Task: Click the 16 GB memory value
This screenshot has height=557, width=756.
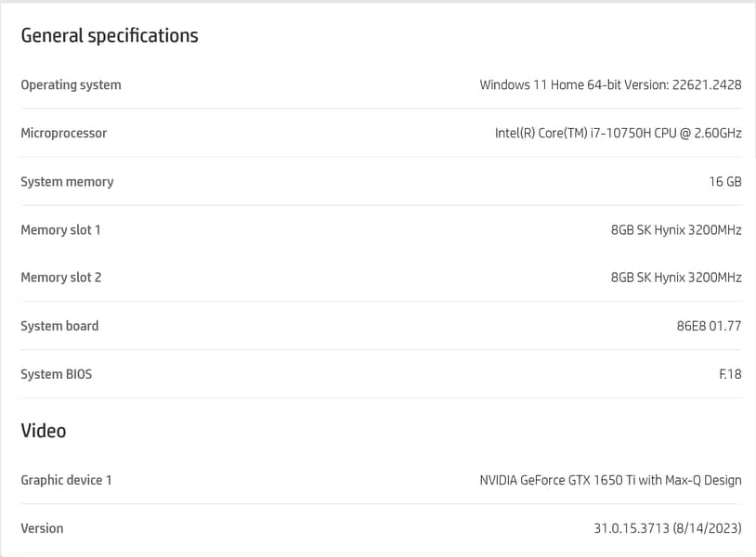Action: coord(724,181)
